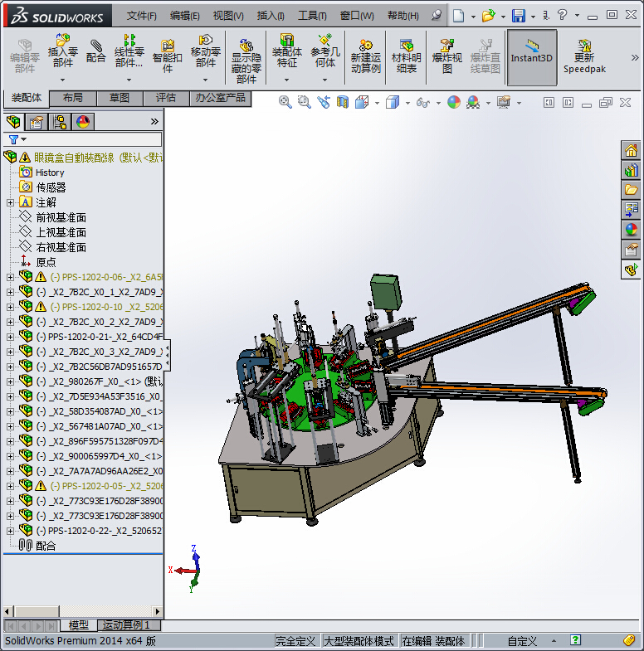Open Assembly Features (装配体特征) tool
Viewport: 644px width, 651px height.
click(x=286, y=51)
